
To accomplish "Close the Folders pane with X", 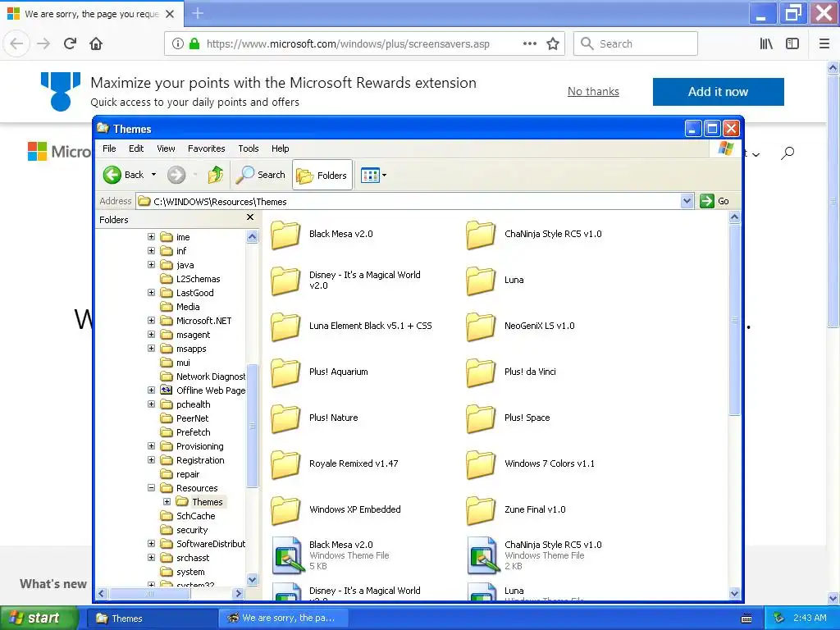I will click(250, 217).
